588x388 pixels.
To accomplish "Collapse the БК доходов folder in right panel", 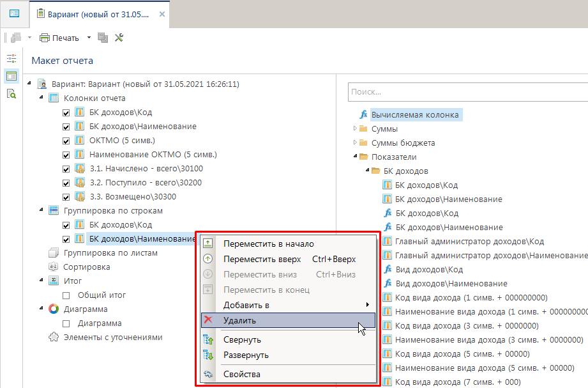I will point(367,170).
